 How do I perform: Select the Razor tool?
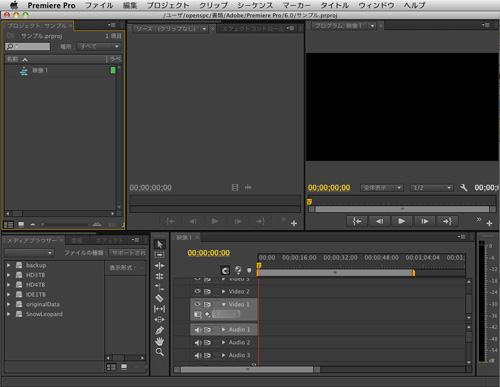(160, 298)
